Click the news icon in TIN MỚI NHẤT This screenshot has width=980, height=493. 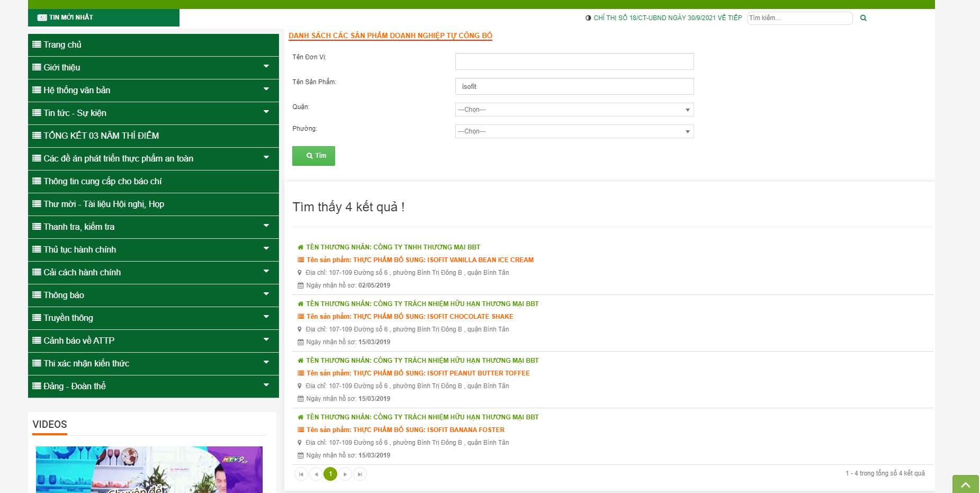[x=42, y=17]
